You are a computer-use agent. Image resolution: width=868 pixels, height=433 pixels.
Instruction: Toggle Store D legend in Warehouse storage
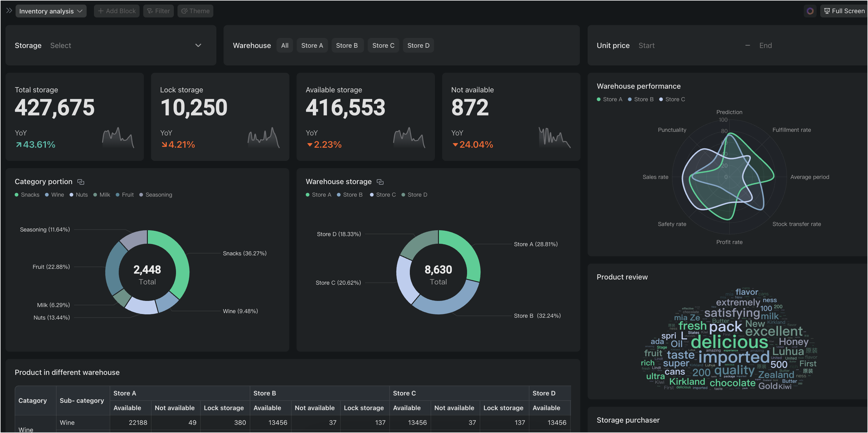click(x=414, y=194)
